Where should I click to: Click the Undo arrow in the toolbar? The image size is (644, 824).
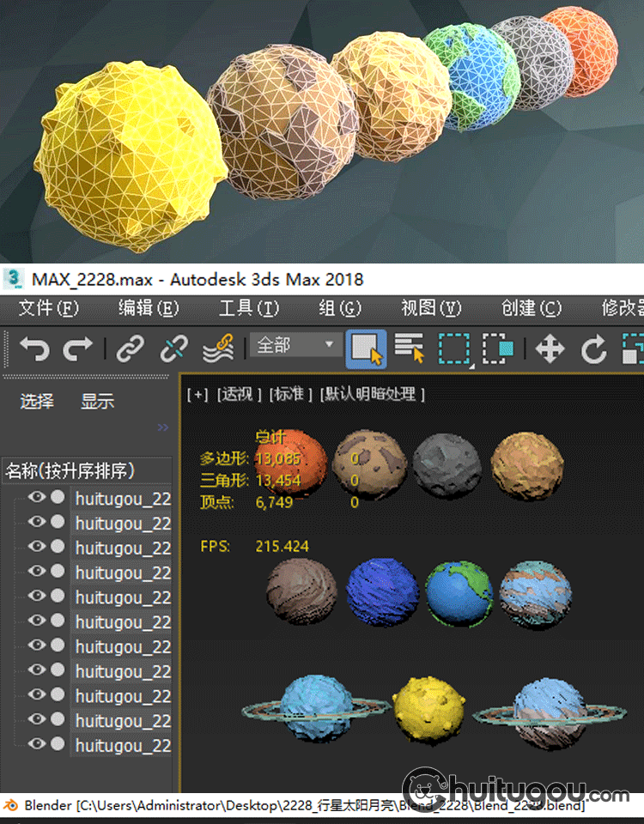pos(34,348)
